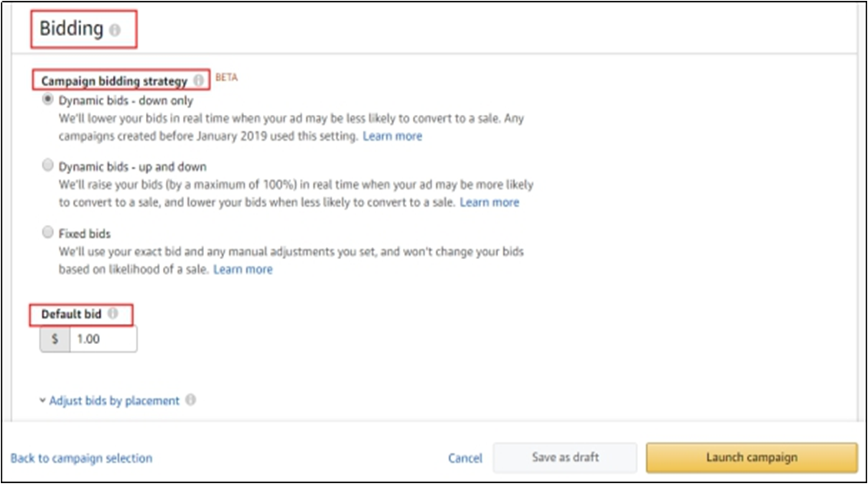Click info icon next to Campaign bidding strategy
The image size is (868, 484).
198,80
